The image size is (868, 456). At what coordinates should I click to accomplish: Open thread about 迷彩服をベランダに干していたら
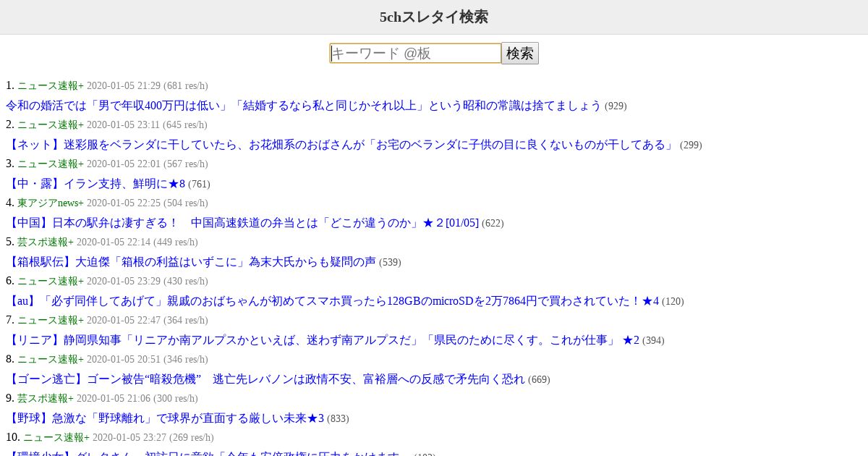tap(341, 145)
